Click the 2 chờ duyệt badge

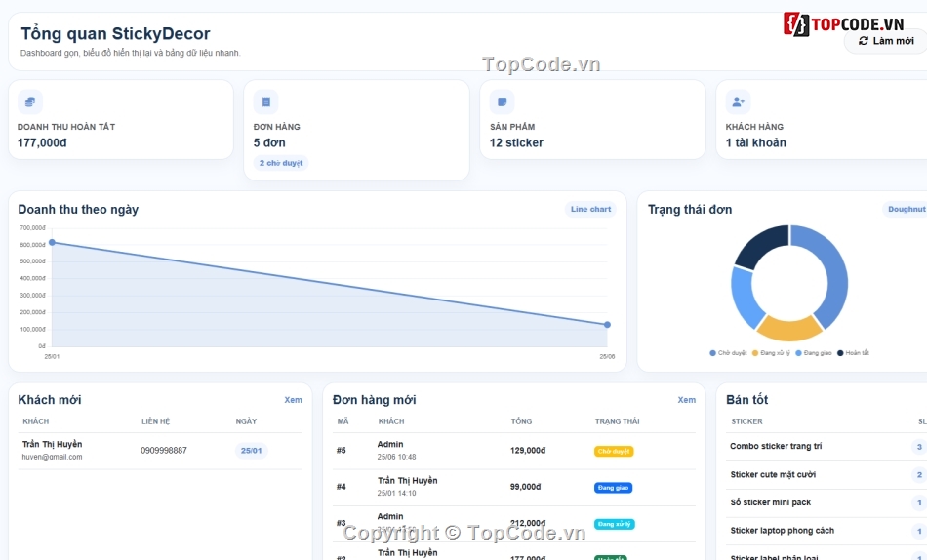click(x=281, y=163)
